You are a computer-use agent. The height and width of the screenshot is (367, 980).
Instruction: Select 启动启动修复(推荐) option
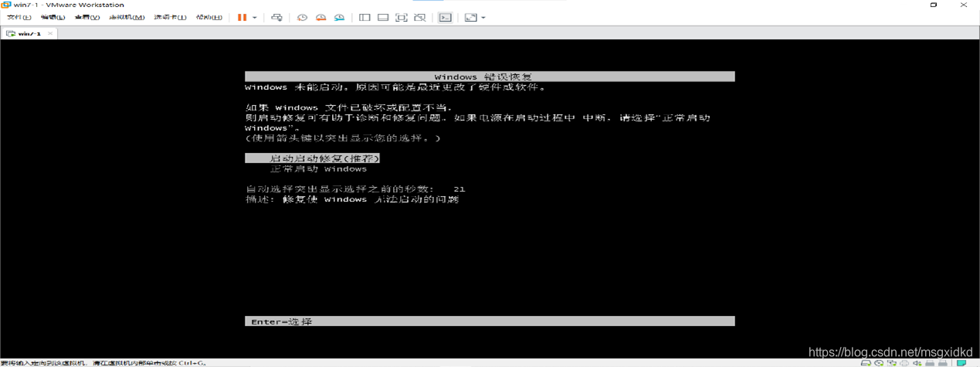coord(312,158)
